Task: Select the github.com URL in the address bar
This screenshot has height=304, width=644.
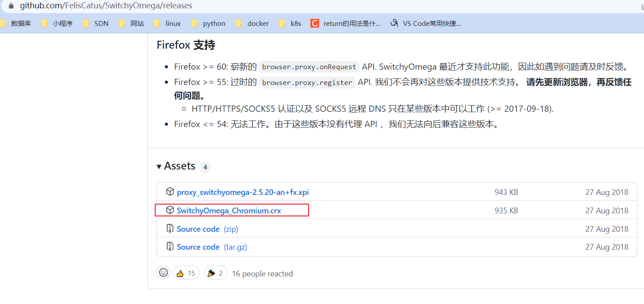Action: (106, 6)
